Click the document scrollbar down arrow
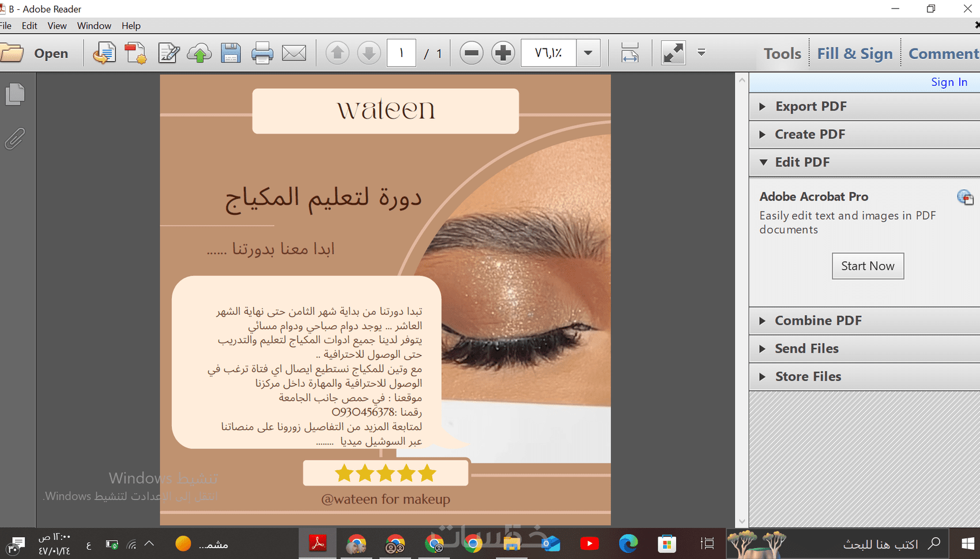This screenshot has height=559, width=980. (x=742, y=521)
